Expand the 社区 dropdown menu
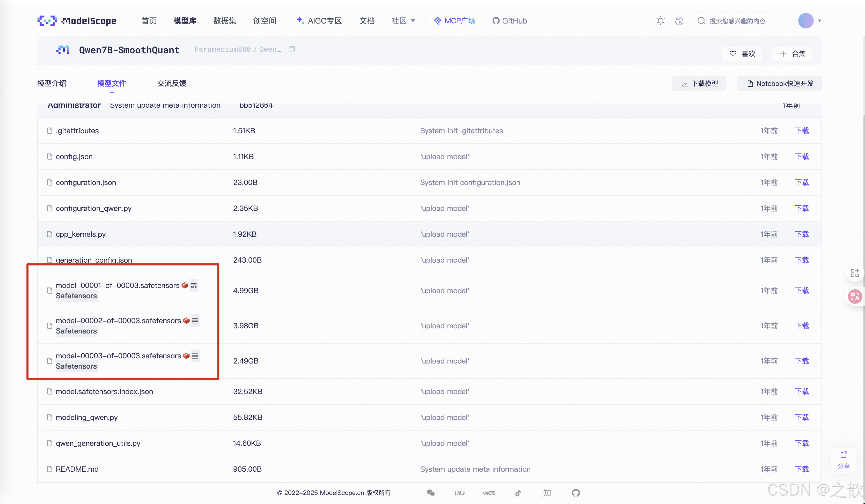The width and height of the screenshot is (865, 504). (x=403, y=21)
